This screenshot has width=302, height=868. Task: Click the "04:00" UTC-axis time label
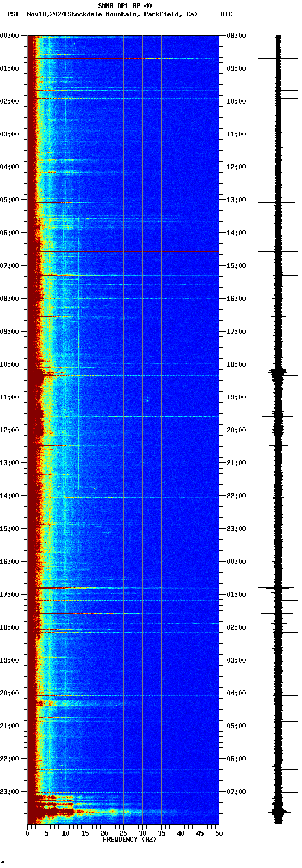[x=236, y=693]
